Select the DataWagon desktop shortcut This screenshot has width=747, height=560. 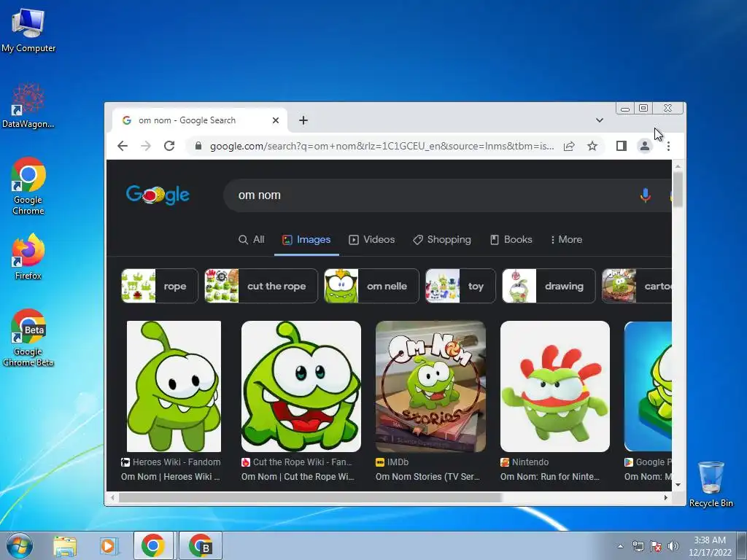click(28, 106)
